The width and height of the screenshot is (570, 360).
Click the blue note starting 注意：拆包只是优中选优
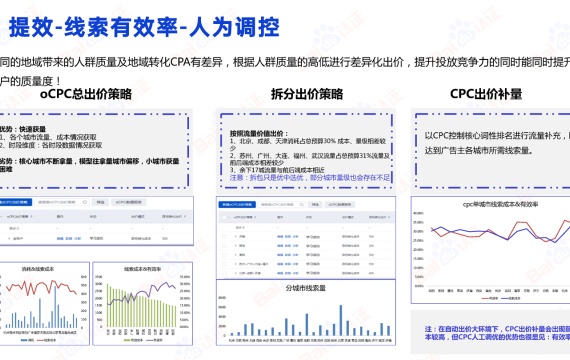[310, 177]
